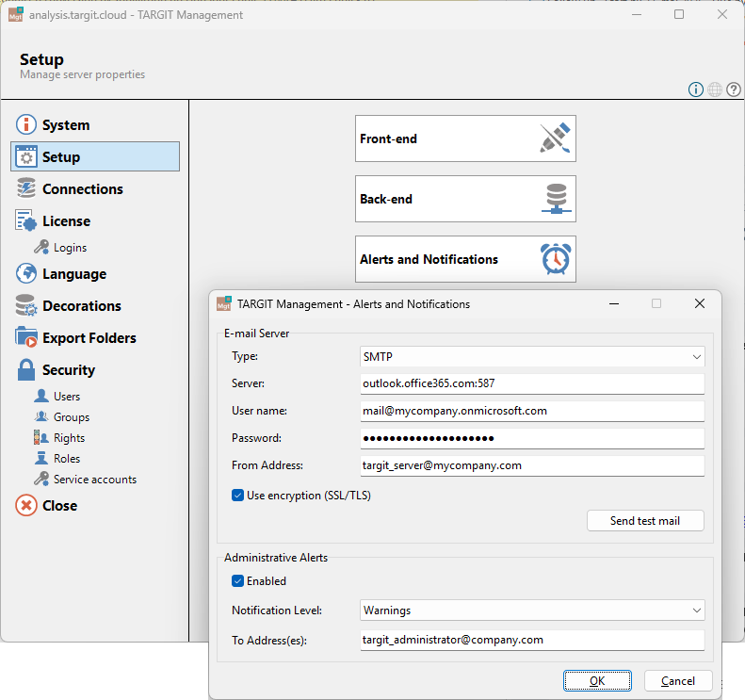Click the Password input field
The height and width of the screenshot is (700, 745).
click(x=532, y=438)
